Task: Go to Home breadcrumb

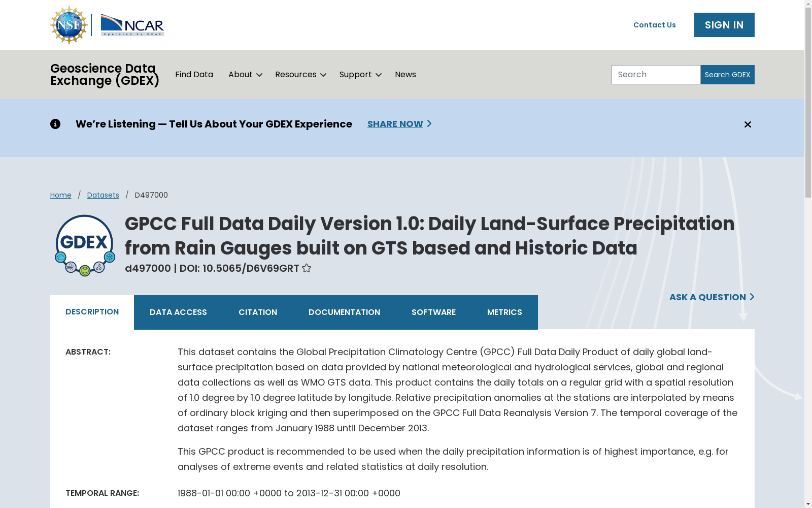Action: (x=61, y=195)
